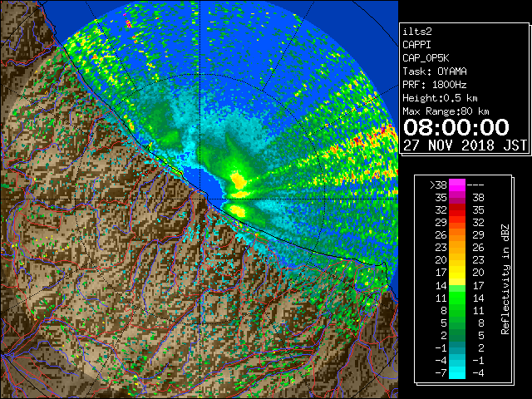532x399 pixels.
Task: Pick the cyan -7 dBZ legend swatch
Action: tap(457, 372)
